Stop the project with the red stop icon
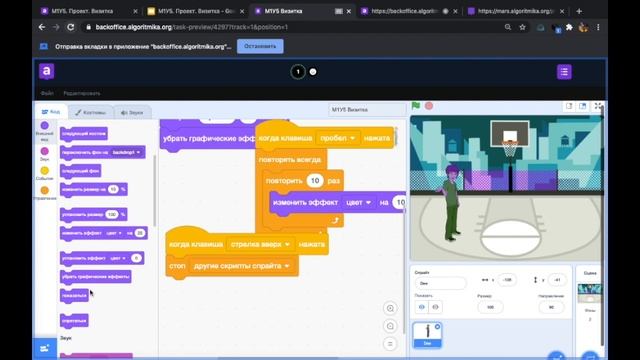This screenshot has height=360, width=640. tap(429, 106)
